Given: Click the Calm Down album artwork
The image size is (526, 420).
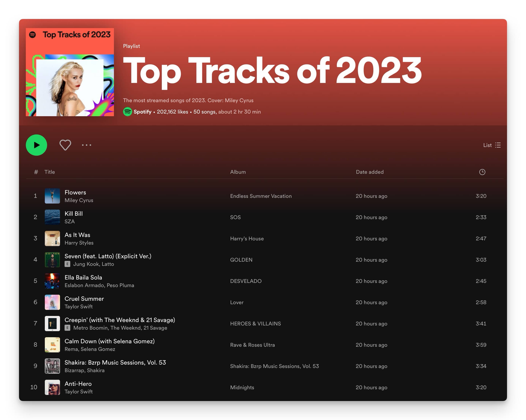Looking at the screenshot, I should click(52, 345).
